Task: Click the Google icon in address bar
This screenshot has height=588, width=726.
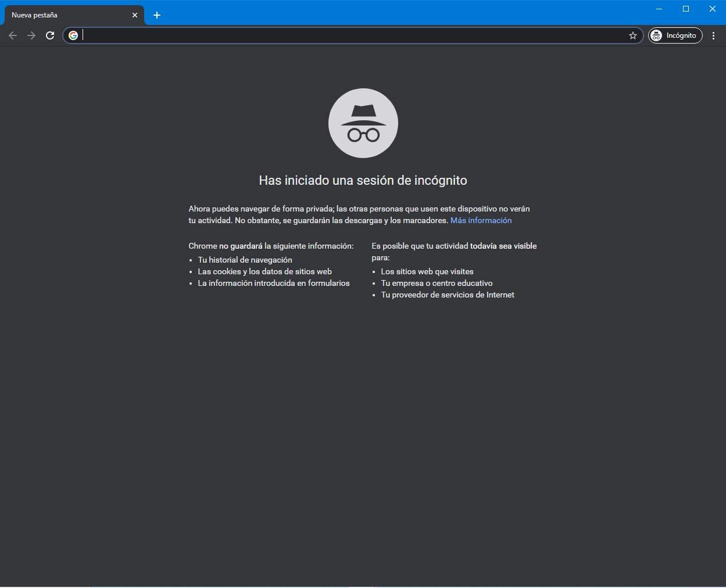Action: (73, 35)
